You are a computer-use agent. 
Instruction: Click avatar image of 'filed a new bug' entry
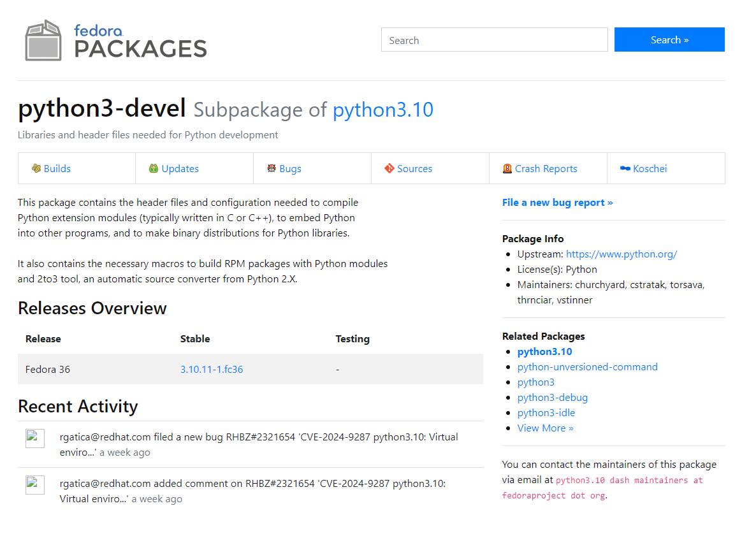pos(34,438)
